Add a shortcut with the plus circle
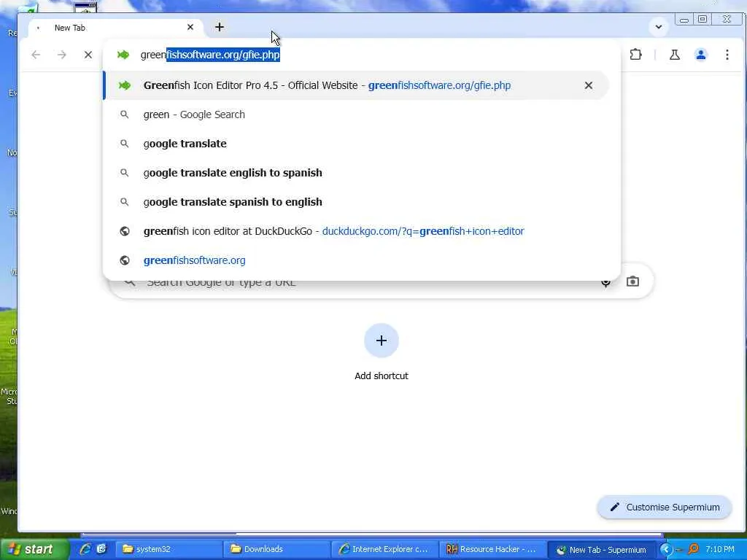 [381, 341]
